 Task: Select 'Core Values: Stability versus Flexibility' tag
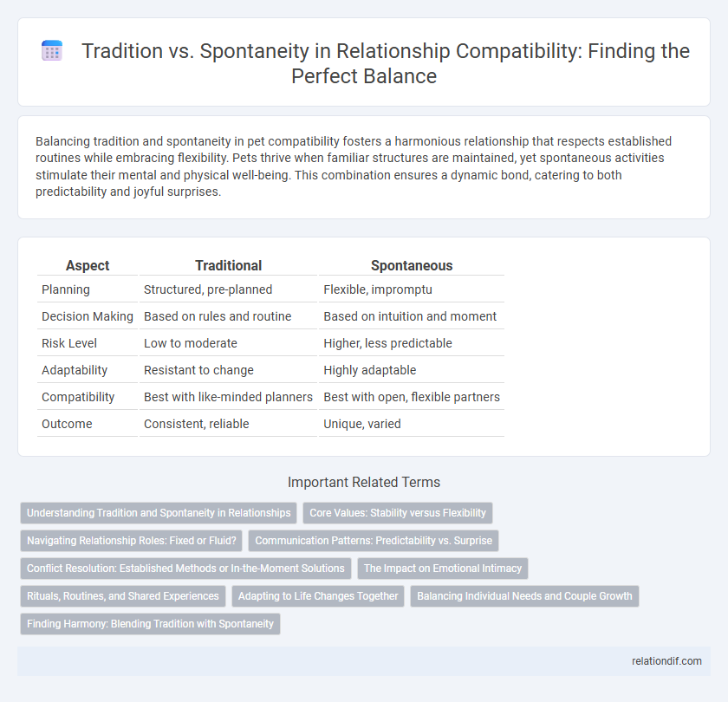tap(397, 513)
